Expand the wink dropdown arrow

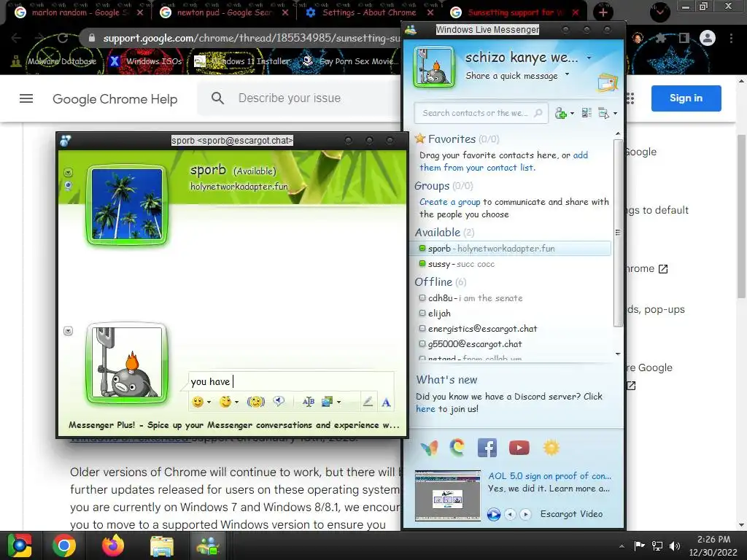click(236, 402)
